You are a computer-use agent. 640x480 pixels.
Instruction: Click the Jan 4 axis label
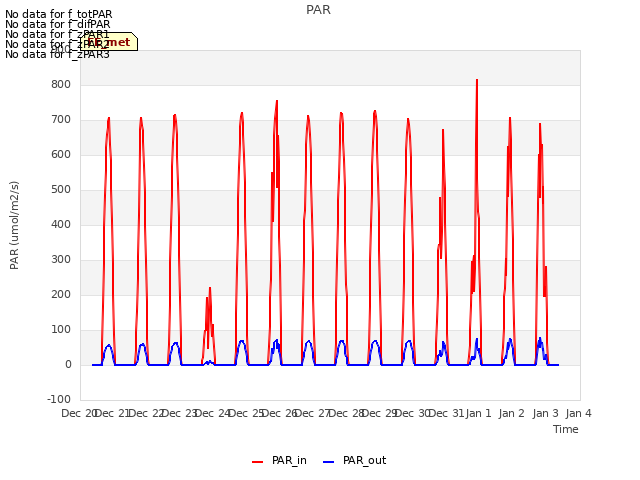pyautogui.click(x=578, y=413)
